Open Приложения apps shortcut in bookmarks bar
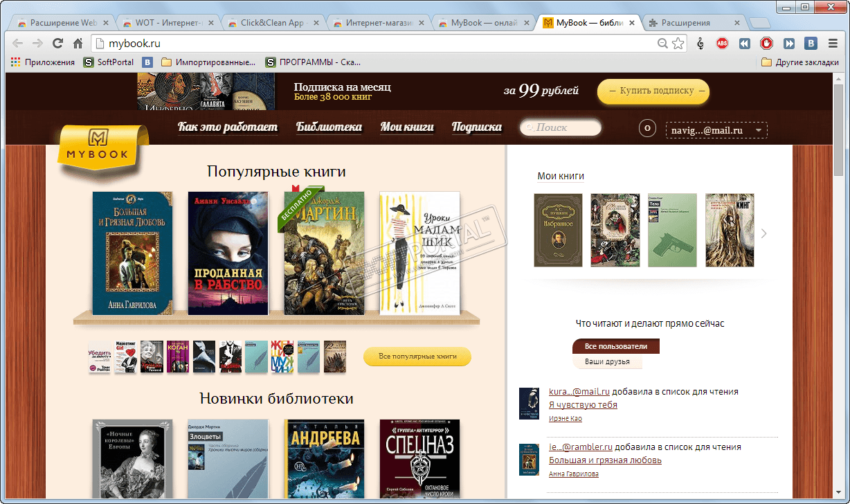This screenshot has height=504, width=850. (43, 62)
